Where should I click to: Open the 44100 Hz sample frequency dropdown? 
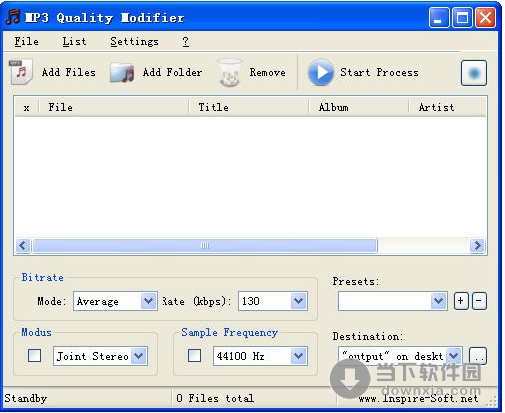pos(260,356)
